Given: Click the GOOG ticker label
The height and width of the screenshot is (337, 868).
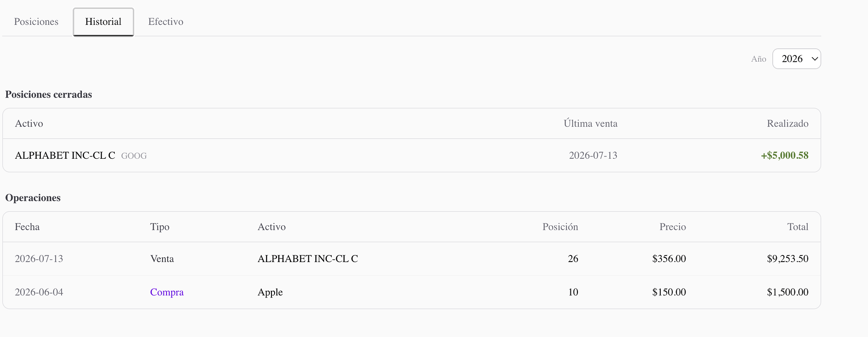Looking at the screenshot, I should click(x=134, y=156).
